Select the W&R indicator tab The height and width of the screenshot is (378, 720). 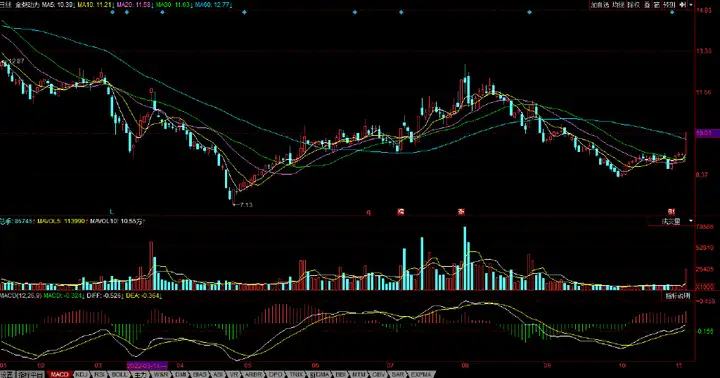coord(161,374)
